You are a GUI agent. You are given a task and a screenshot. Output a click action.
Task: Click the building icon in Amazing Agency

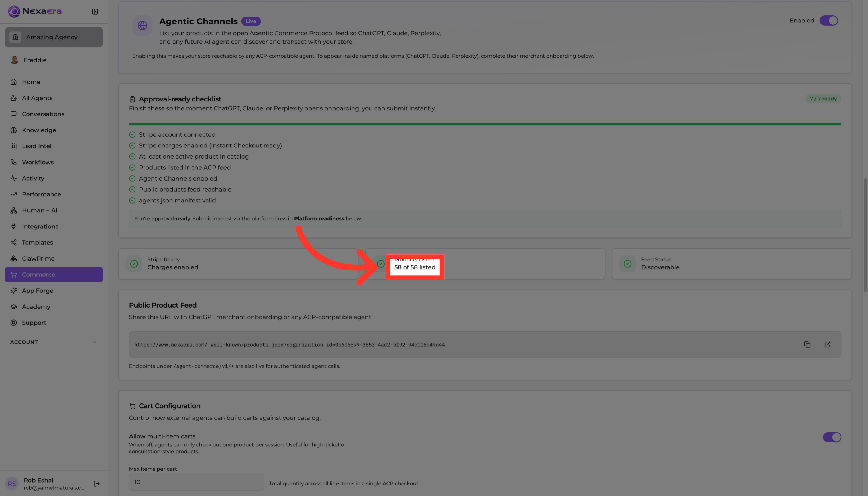pos(15,37)
